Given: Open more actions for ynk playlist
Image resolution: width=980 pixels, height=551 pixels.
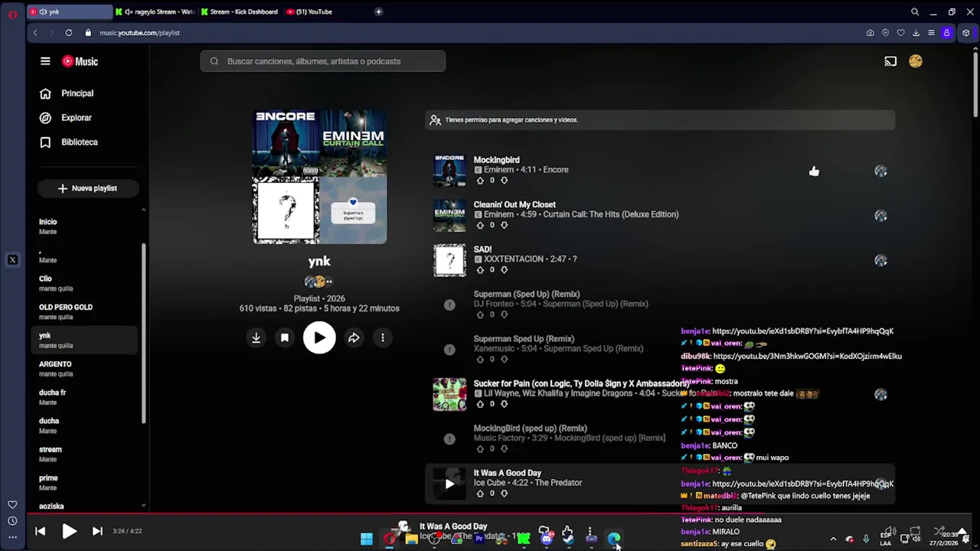Looking at the screenshot, I should click(383, 337).
